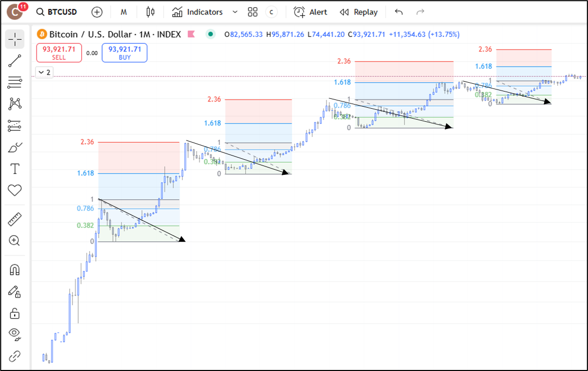Select the crosshair cursor tool
The height and width of the screenshot is (371, 588).
[x=15, y=39]
